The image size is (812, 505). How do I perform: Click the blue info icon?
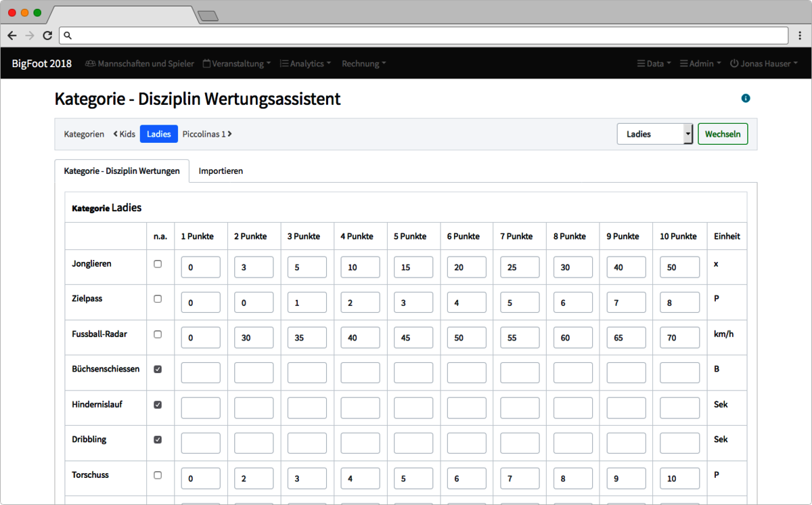click(x=746, y=98)
